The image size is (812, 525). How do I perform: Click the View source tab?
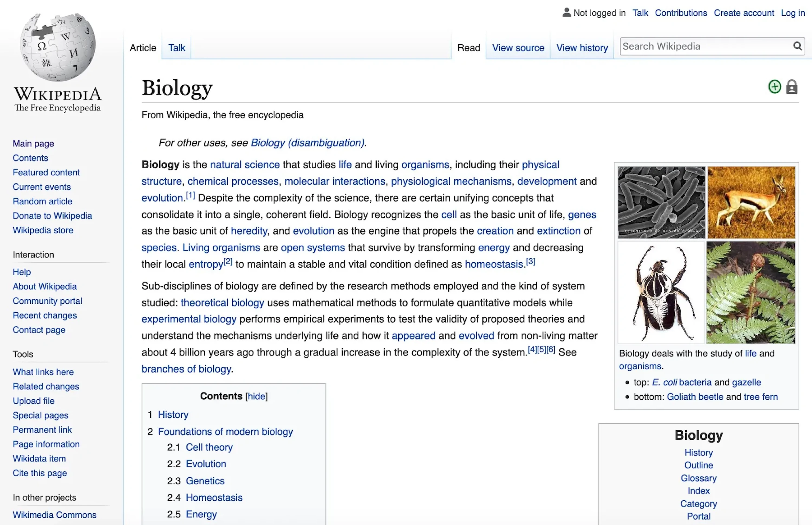pos(518,47)
